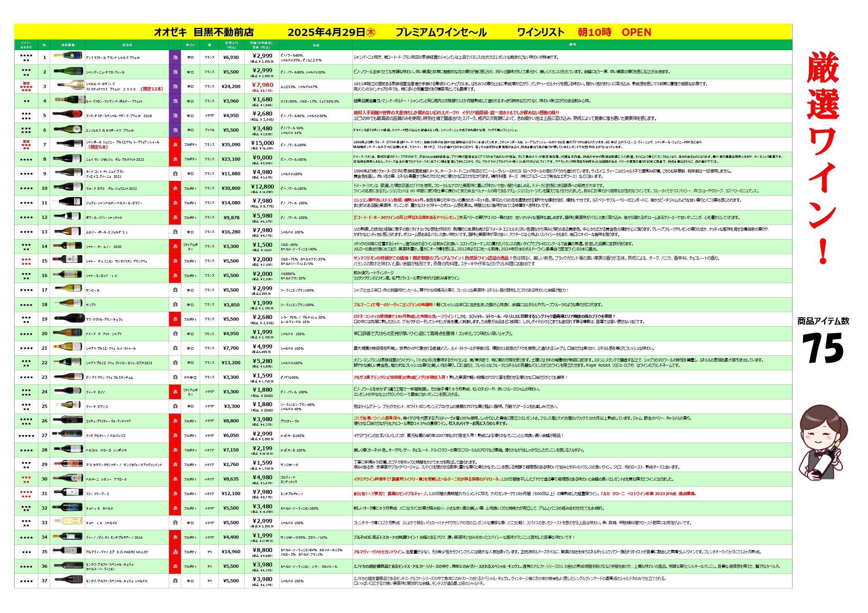Click the bottle thumbnail in row 29
This screenshot has height=613, width=868.
(x=67, y=464)
